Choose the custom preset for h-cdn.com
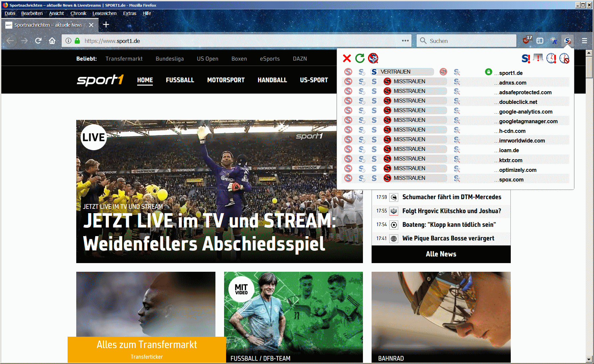Screen dimensions: 594x364 pos(457,130)
